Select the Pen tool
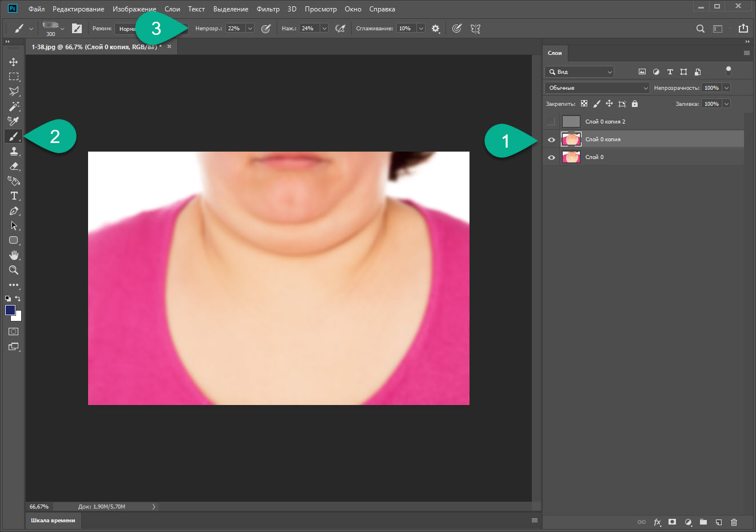The width and height of the screenshot is (756, 532). (14, 211)
